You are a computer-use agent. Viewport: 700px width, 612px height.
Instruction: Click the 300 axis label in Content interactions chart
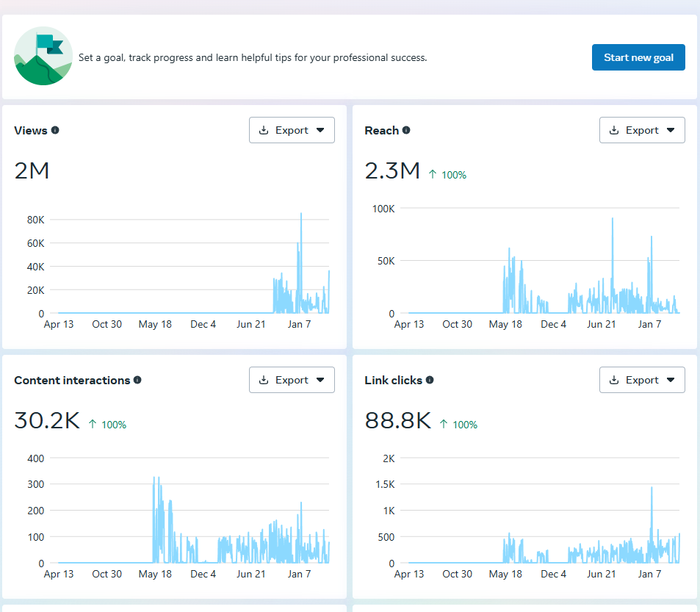[36, 484]
